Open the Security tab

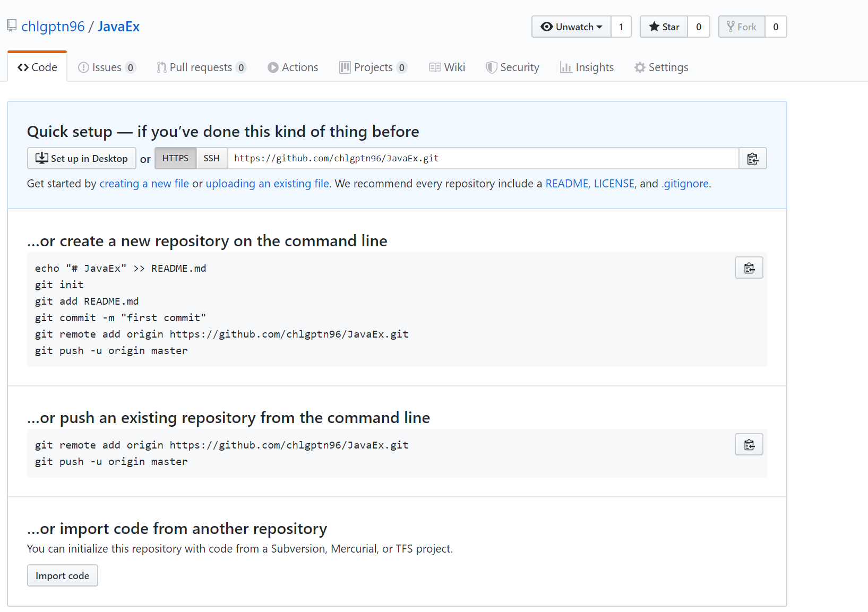(513, 67)
